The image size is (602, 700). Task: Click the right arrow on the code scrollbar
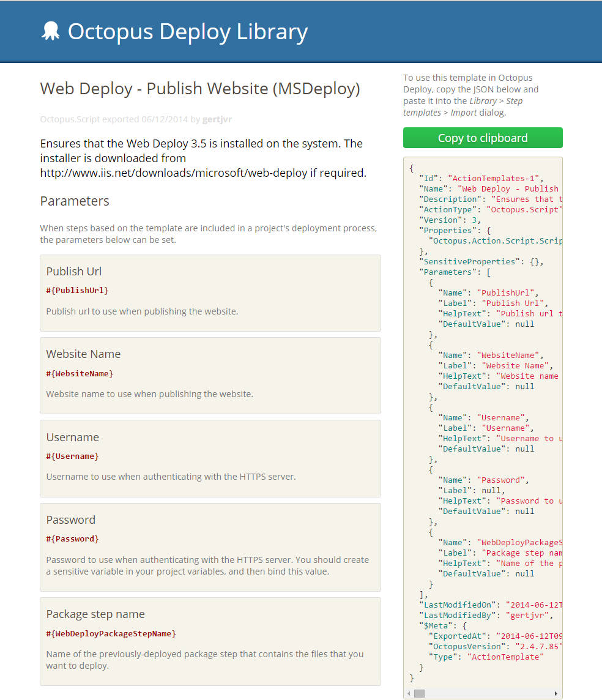click(x=556, y=693)
